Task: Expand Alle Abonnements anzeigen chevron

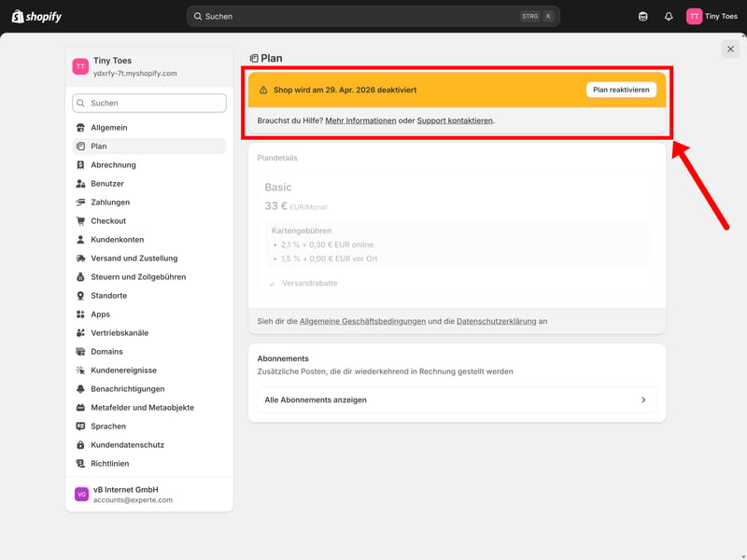Action: pyautogui.click(x=643, y=399)
